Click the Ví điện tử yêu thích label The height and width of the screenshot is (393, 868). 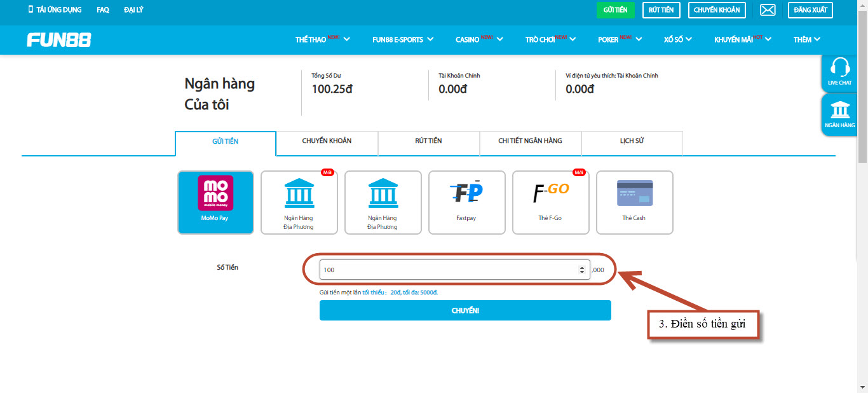click(612, 76)
